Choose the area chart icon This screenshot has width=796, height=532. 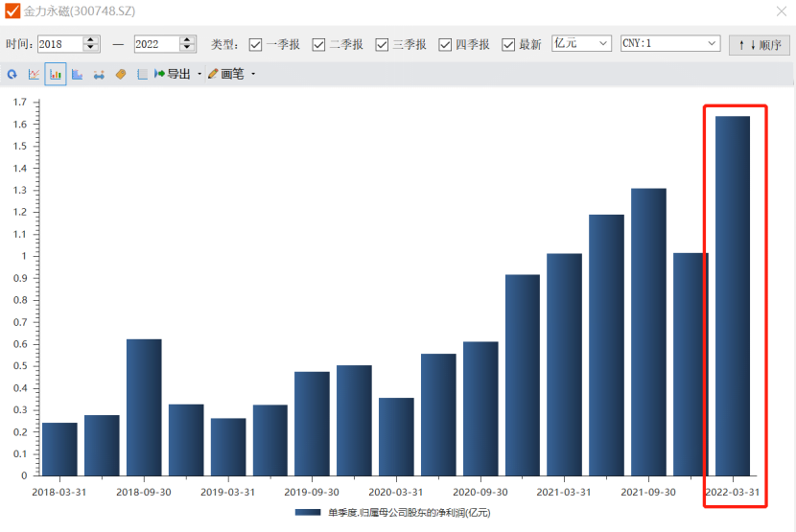tap(77, 74)
